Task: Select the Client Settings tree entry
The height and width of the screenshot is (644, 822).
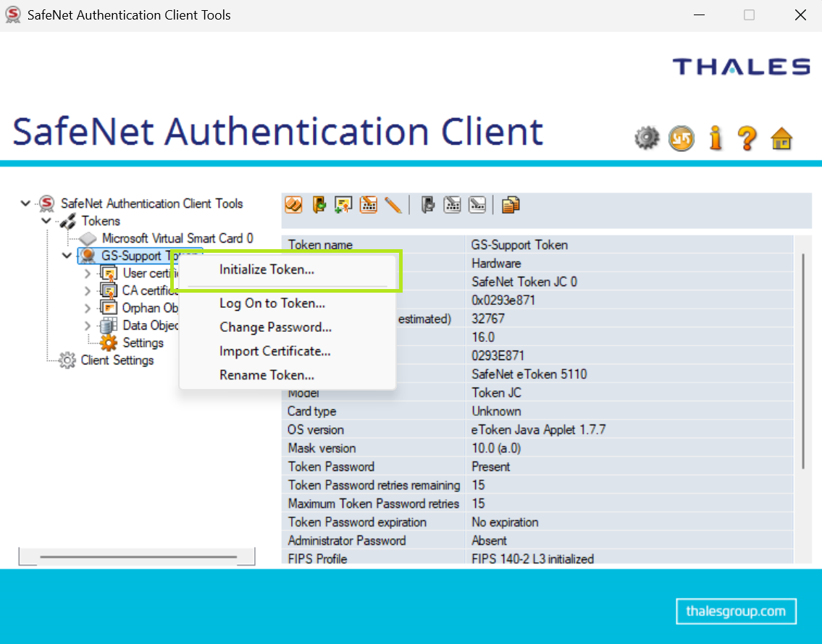Action: [117, 360]
